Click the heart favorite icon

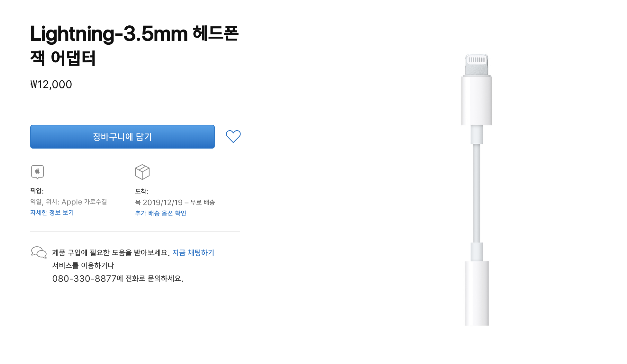click(233, 136)
